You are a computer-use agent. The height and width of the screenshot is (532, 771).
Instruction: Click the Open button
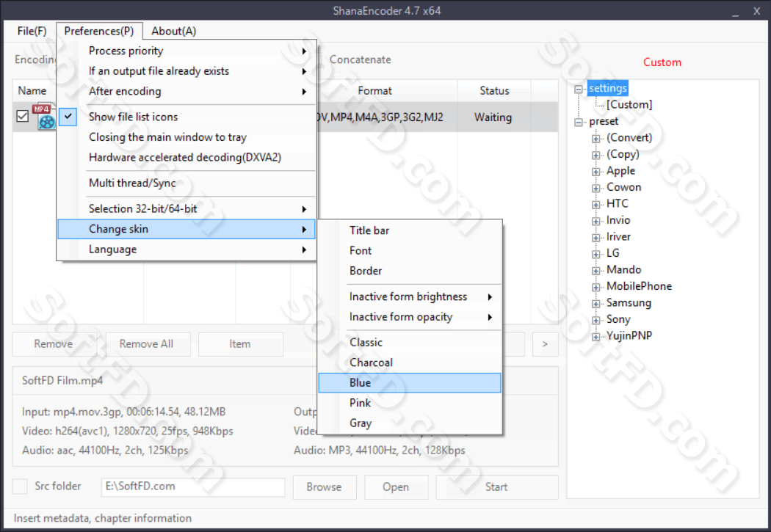pyautogui.click(x=396, y=487)
